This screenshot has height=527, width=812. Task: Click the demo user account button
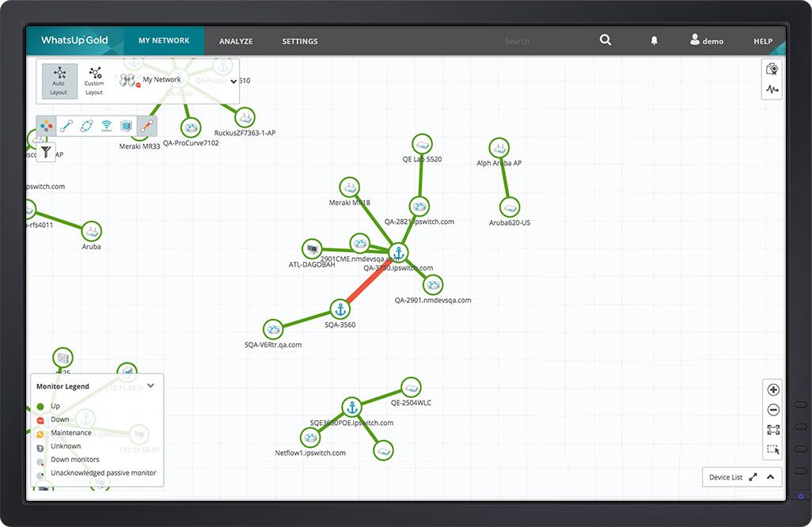tap(706, 40)
